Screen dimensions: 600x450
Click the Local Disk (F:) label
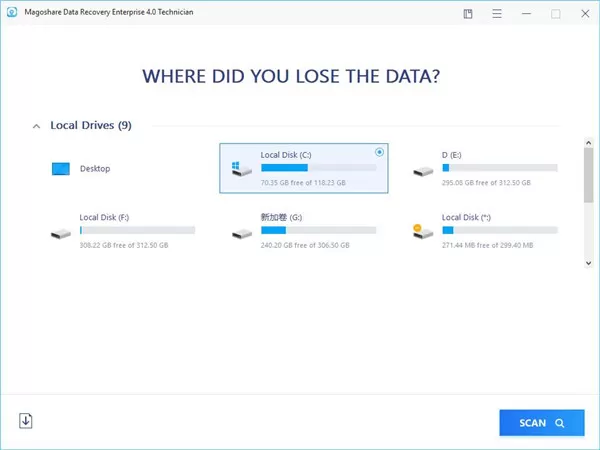point(104,217)
